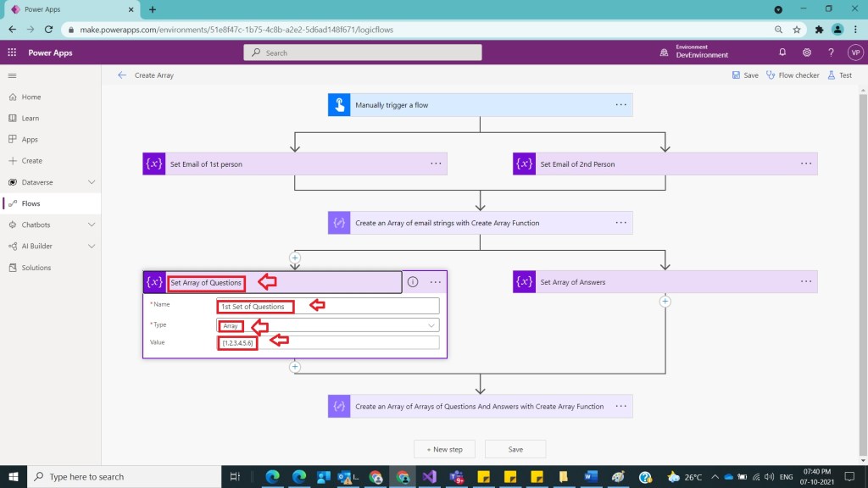
Task: Click the variable icon on Set Email of 1st person
Action: (x=153, y=164)
